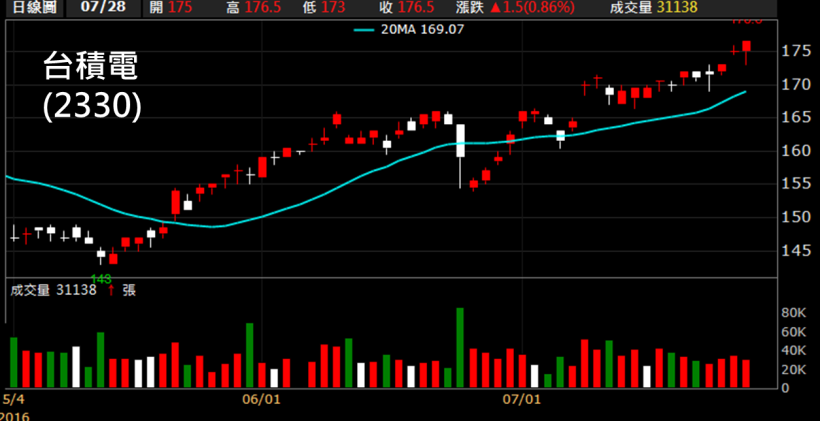The width and height of the screenshot is (820, 421).
Task: Click the 165 price axis label
Action: tap(798, 117)
